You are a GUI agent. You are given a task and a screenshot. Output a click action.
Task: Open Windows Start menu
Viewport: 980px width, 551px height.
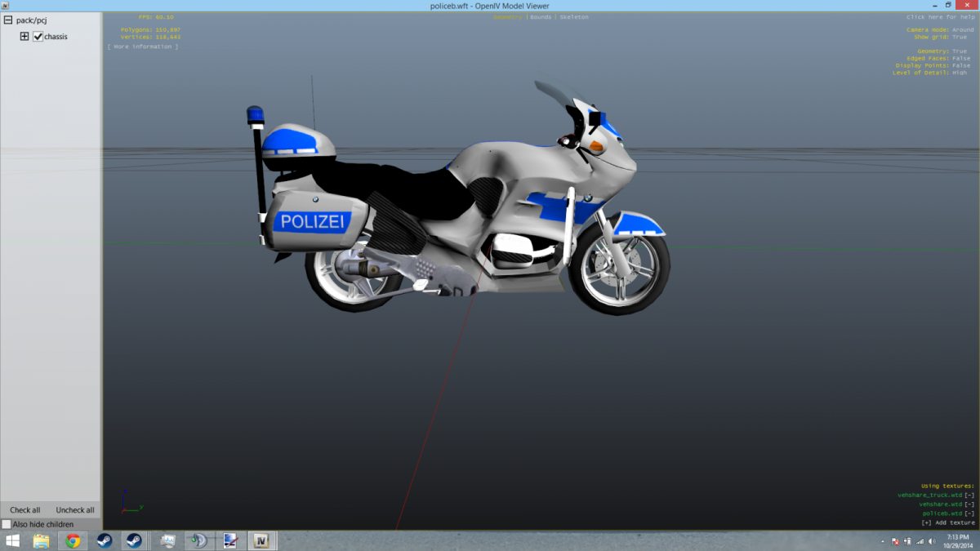(13, 540)
